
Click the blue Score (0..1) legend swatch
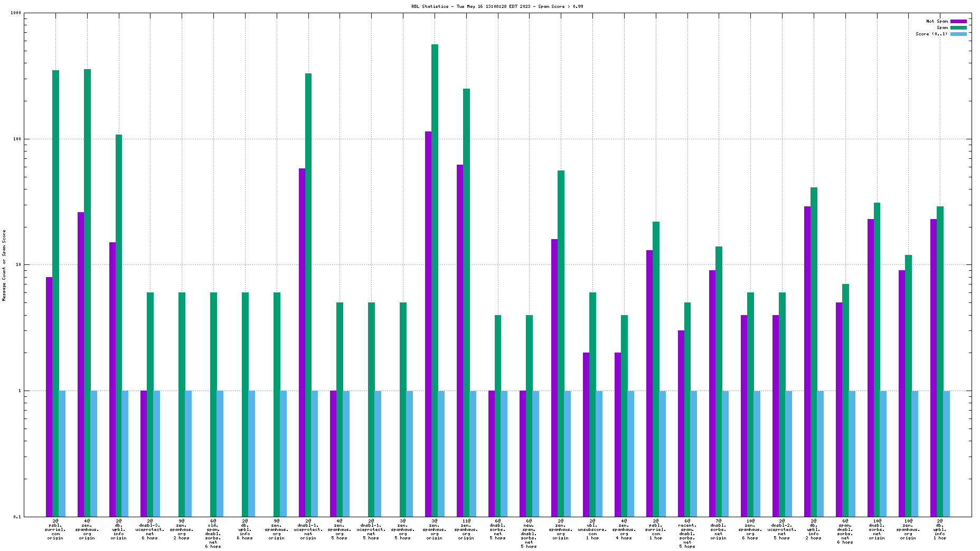click(958, 34)
